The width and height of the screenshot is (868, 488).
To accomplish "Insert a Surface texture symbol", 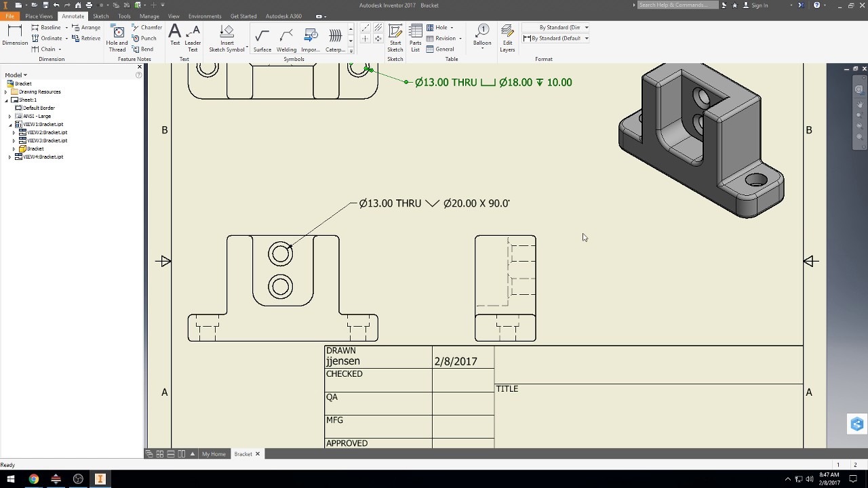I will pos(262,40).
